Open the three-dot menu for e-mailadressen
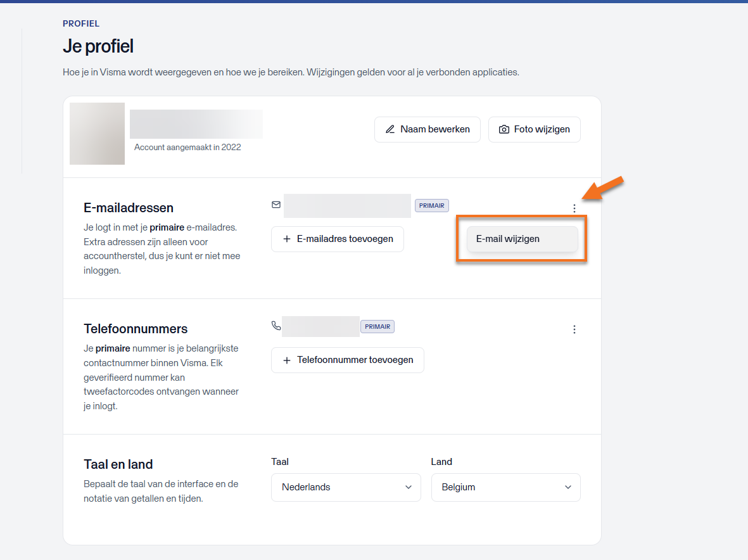 tap(574, 208)
